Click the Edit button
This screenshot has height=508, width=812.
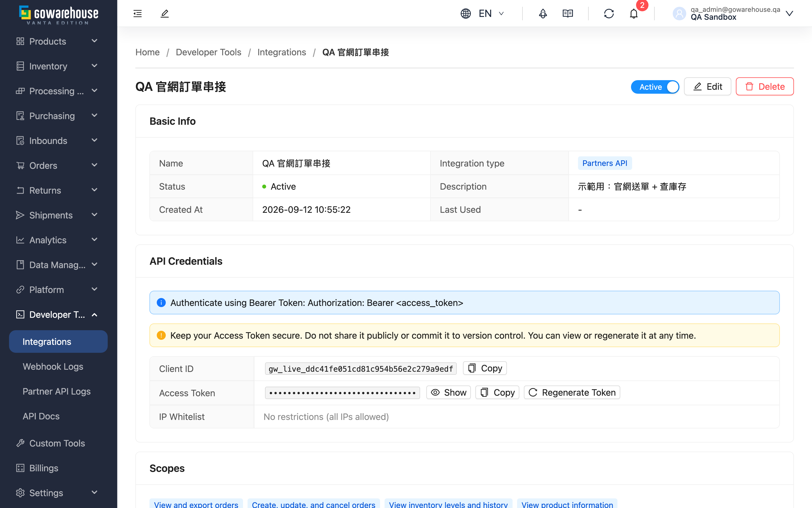(707, 87)
